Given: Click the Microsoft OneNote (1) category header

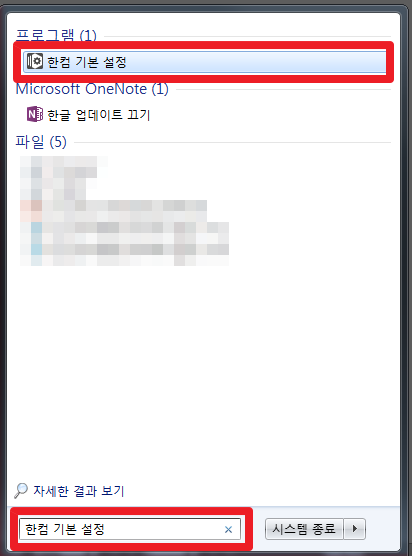Looking at the screenshot, I should (92, 89).
